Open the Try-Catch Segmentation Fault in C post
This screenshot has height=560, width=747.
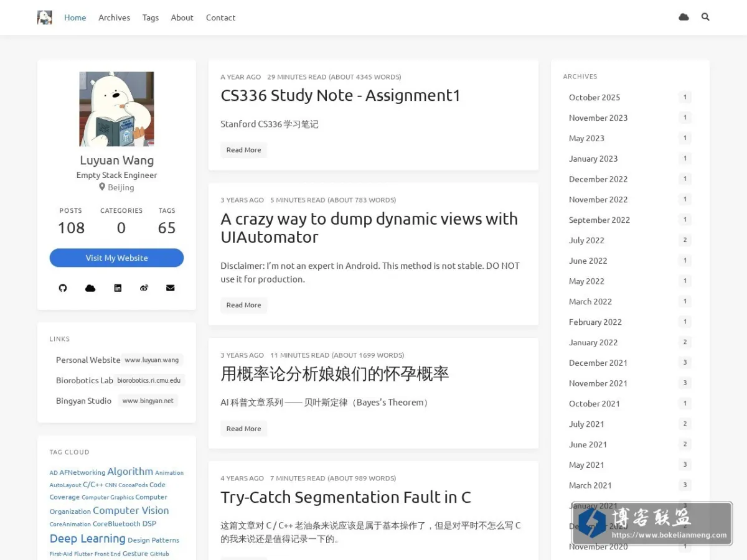coord(345,497)
